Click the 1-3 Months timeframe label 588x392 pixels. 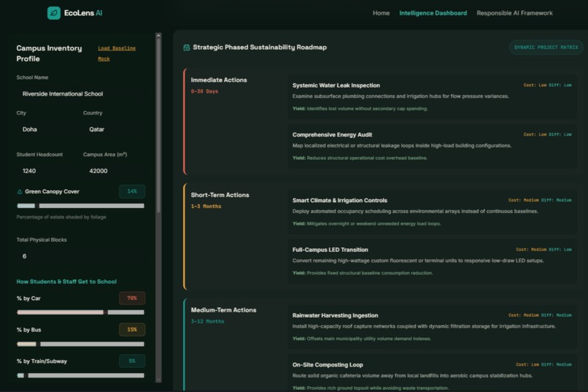[206, 207]
